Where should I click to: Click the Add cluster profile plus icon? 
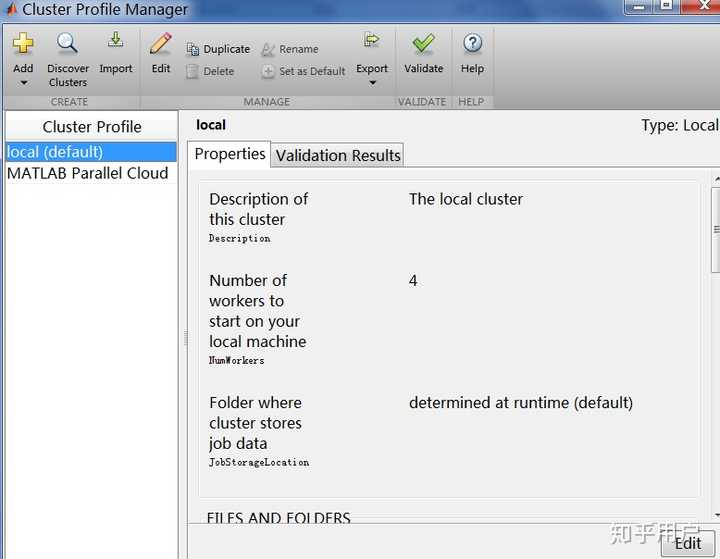pyautogui.click(x=23, y=43)
